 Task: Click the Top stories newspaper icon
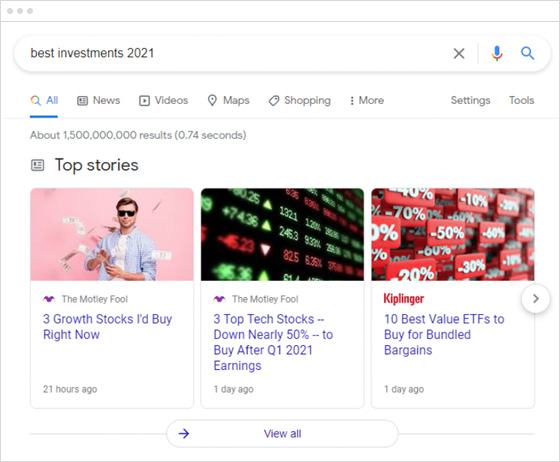[38, 165]
